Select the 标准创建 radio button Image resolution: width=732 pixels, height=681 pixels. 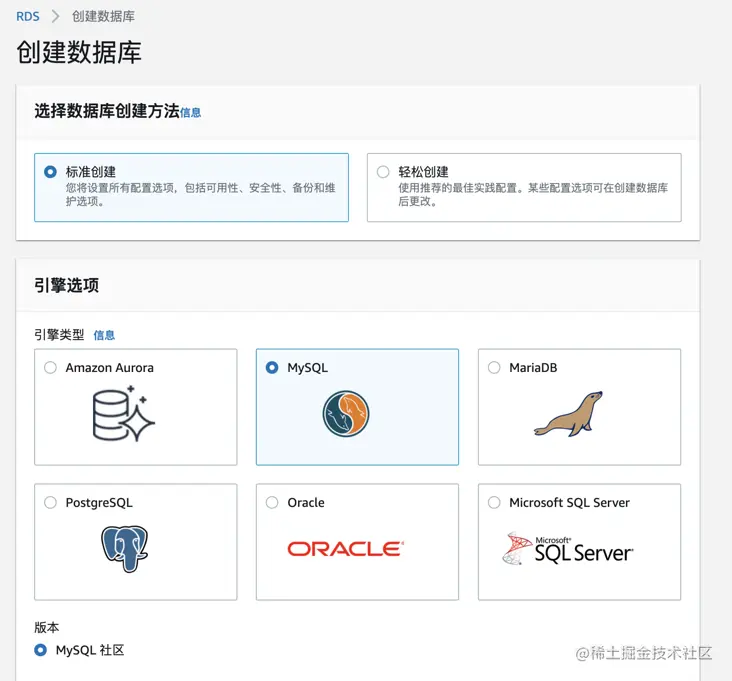[50, 172]
